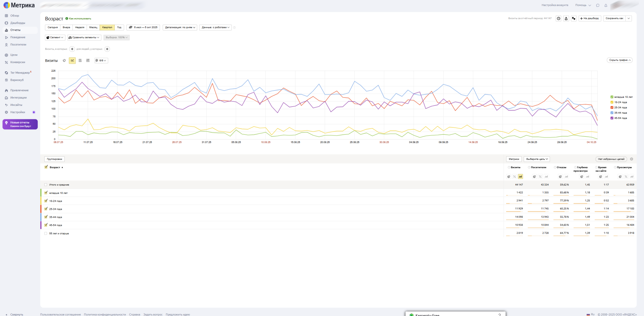Viewport: 644px width, 316px height.
Task: Switch chart to column bars view
Action: tap(88, 61)
